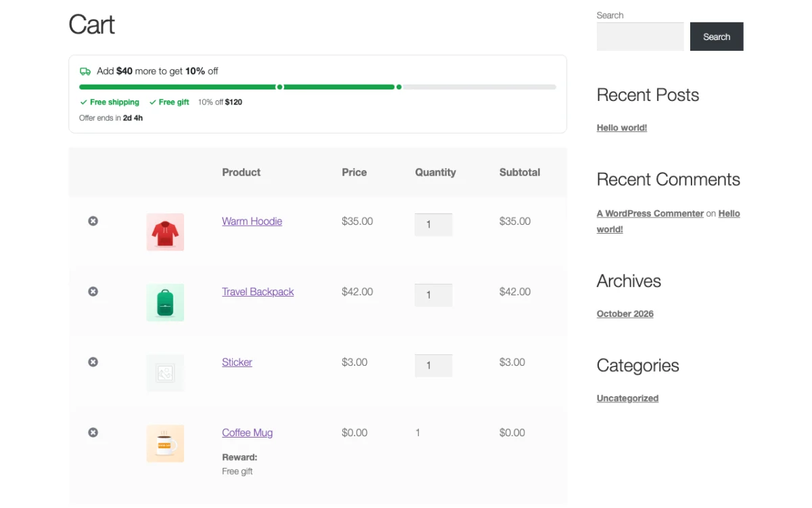Open A WordPress Commenter author link
Viewport: 812px width, 508px height.
[x=650, y=213]
